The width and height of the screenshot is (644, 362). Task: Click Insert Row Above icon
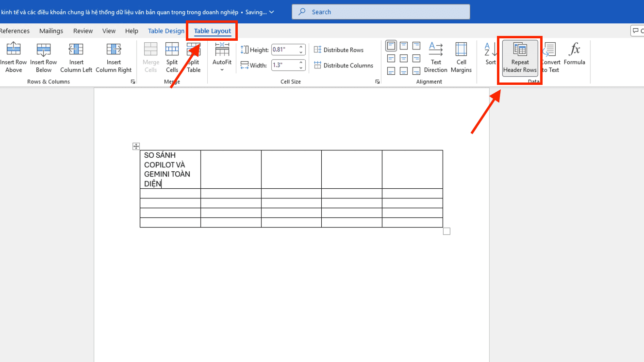[14, 49]
